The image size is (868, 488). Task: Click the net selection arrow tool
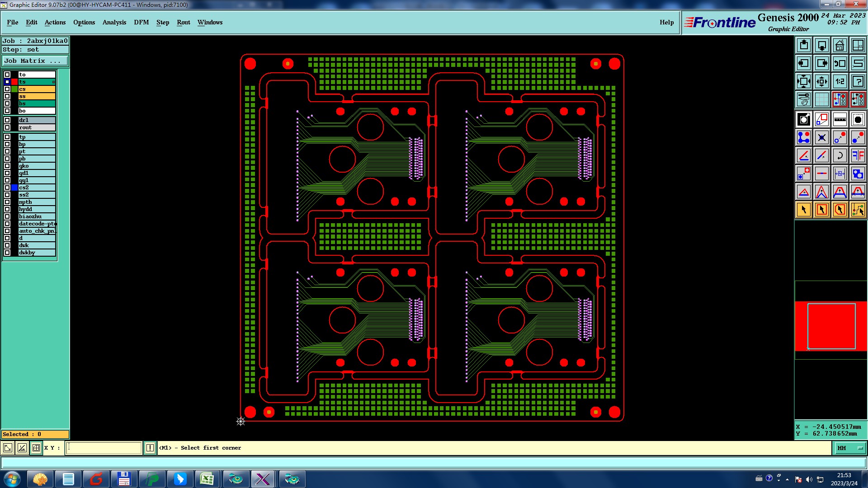click(858, 210)
